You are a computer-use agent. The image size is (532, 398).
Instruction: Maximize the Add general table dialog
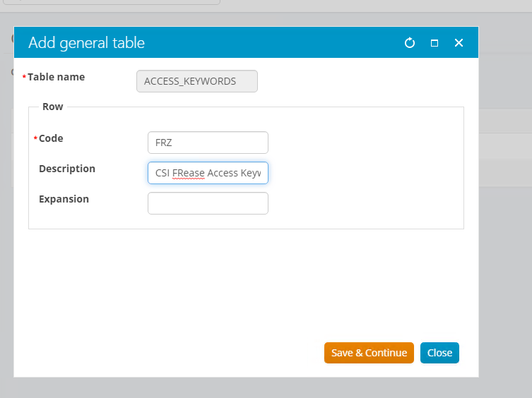[435, 43]
